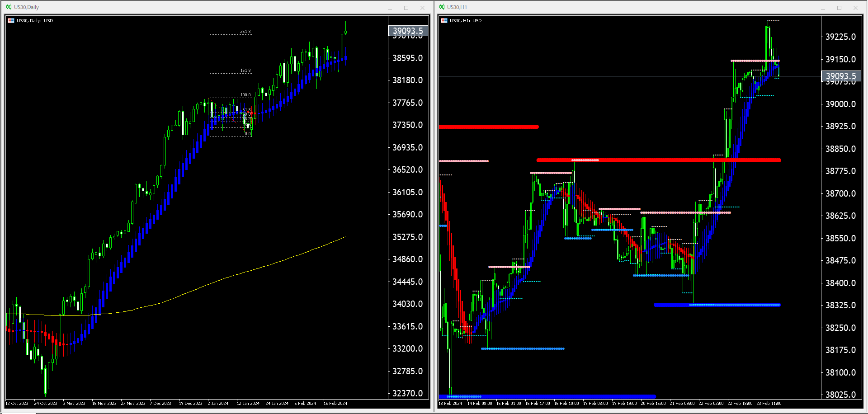Click the 35275.0 price on Daily axis
Screen dimensions: 868x414
pyautogui.click(x=408, y=237)
